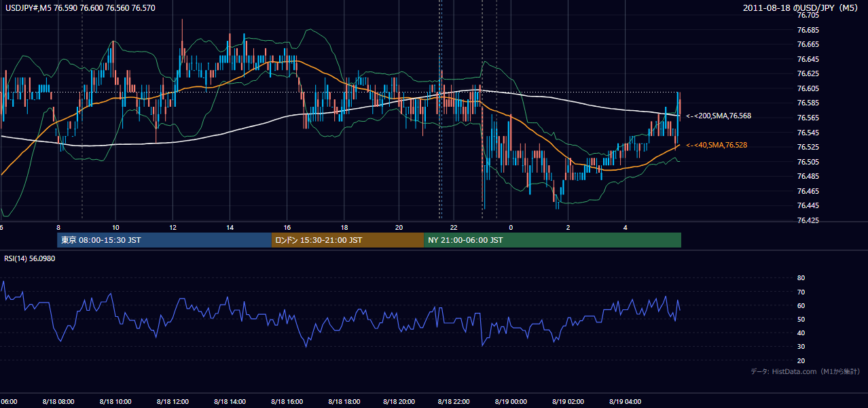868x408 pixels.
Task: Click RSI scale level 20
Action: point(801,361)
